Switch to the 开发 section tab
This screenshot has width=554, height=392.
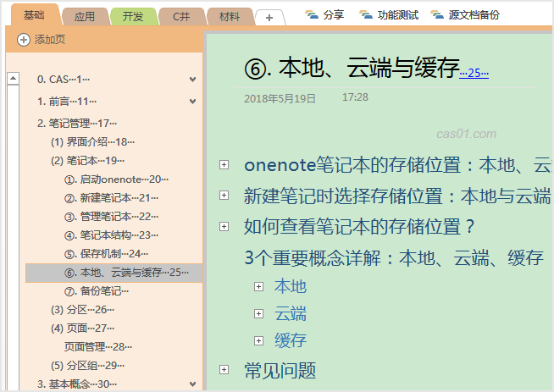click(x=133, y=17)
